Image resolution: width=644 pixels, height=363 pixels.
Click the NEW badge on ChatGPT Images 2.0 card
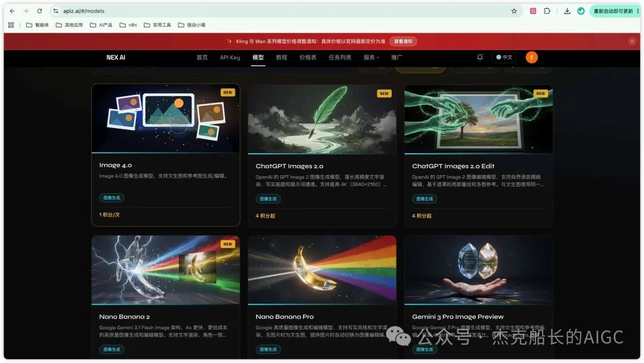pyautogui.click(x=384, y=94)
